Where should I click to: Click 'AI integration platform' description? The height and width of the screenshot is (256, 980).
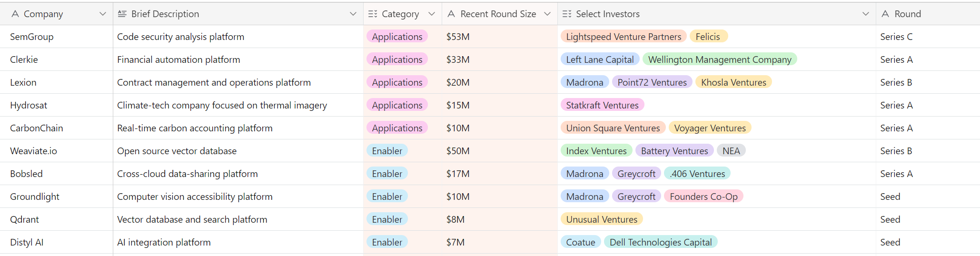pyautogui.click(x=164, y=242)
